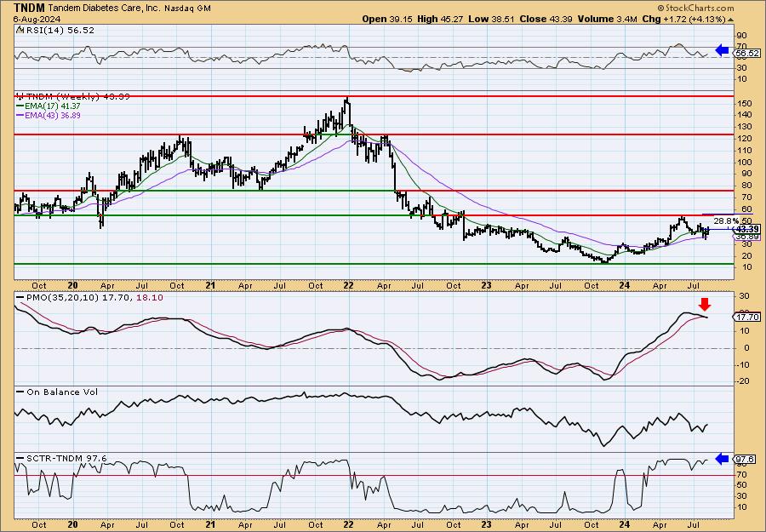Click the green line swatch before EMA(17)
Viewport: 766px width, 532px height.
tap(20, 106)
